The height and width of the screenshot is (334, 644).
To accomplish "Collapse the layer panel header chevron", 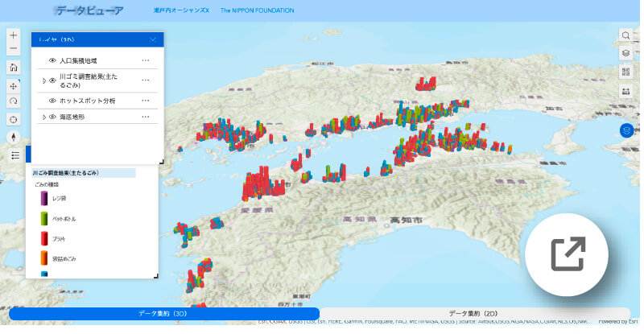I will coord(153,39).
